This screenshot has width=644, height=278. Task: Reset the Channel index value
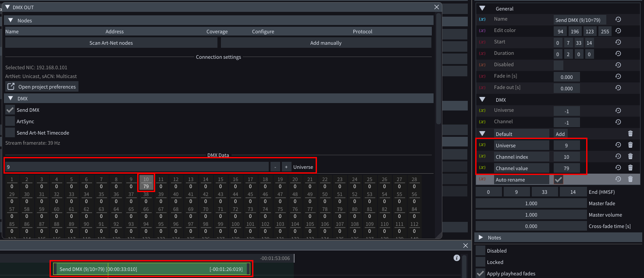(618, 156)
